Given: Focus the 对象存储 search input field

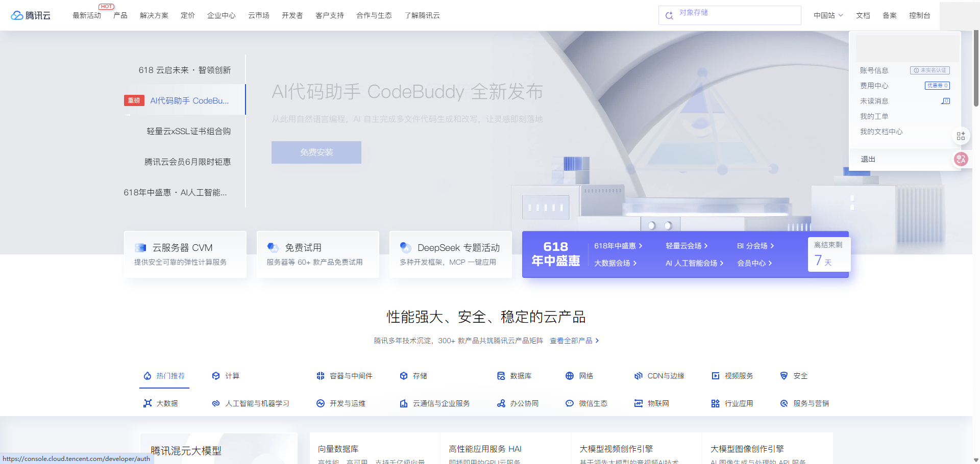Looking at the screenshot, I should [x=735, y=15].
